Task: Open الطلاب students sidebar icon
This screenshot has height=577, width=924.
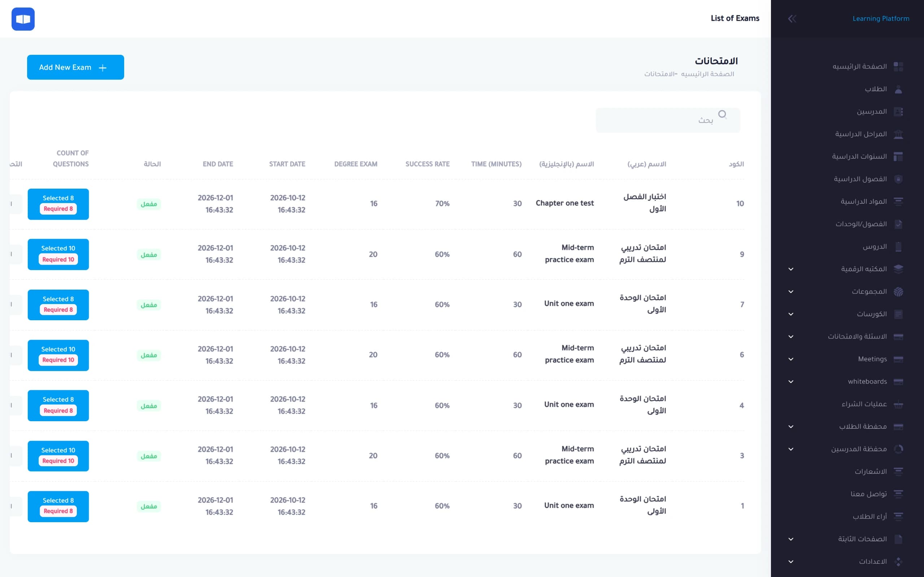Action: click(x=898, y=89)
